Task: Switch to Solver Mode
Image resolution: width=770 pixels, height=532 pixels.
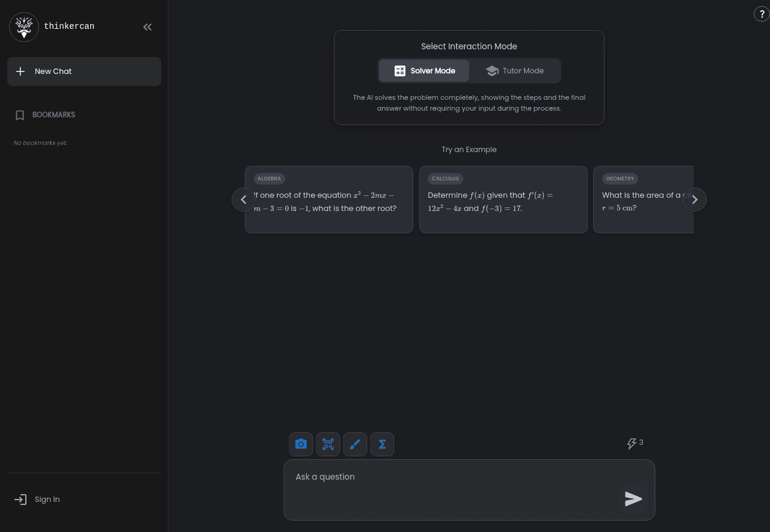Action: [424, 71]
